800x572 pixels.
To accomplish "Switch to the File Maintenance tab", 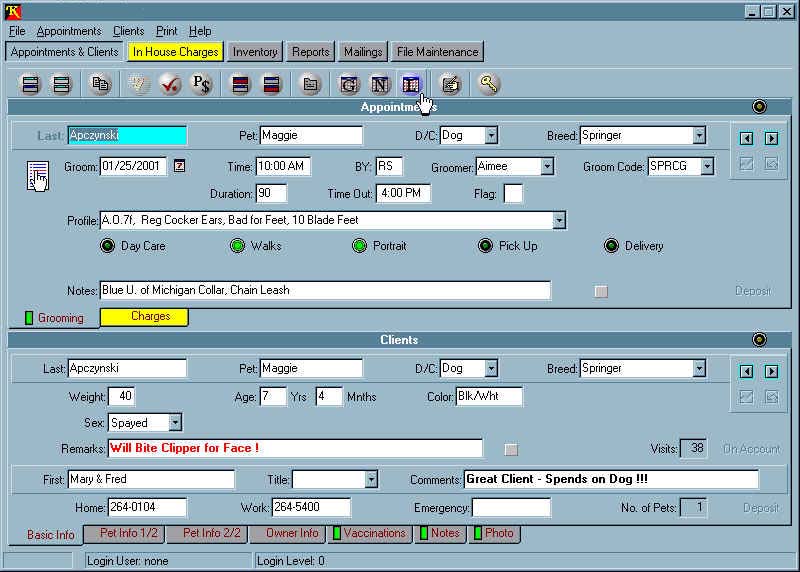I will pos(437,52).
